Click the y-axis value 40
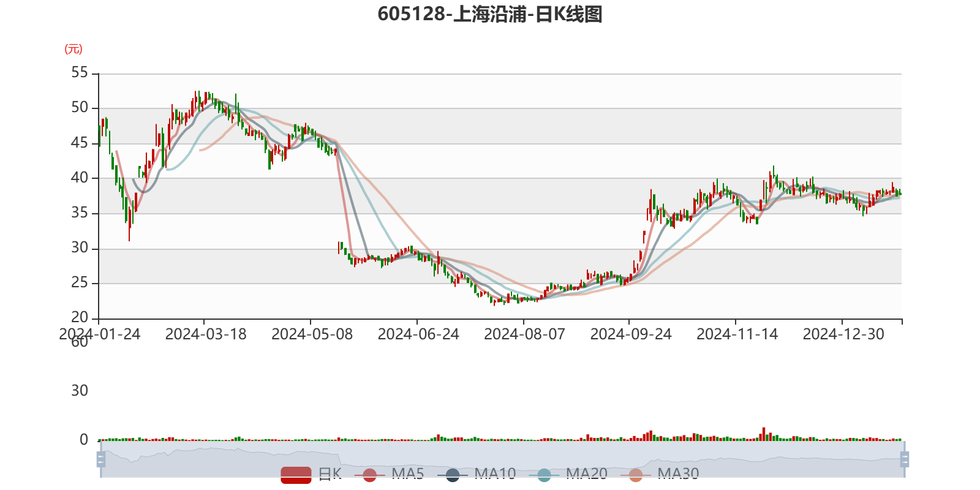 (x=80, y=178)
